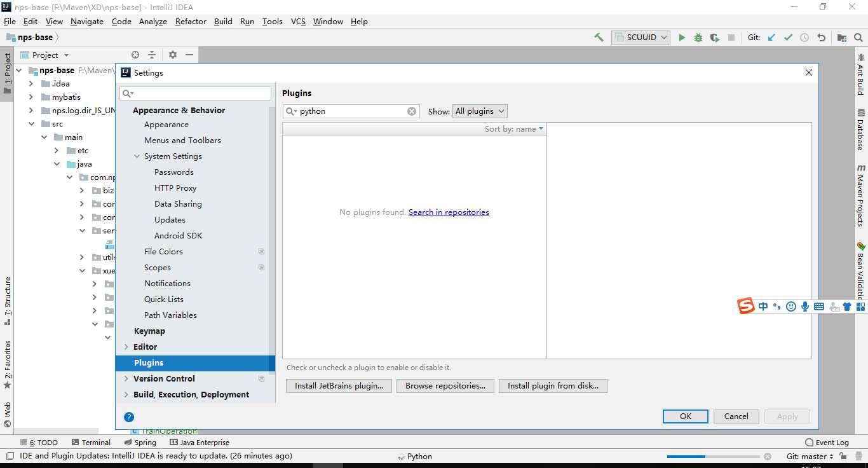Image resolution: width=868 pixels, height=468 pixels.
Task: Expand Build, Execution, Deployment node
Action: [126, 395]
